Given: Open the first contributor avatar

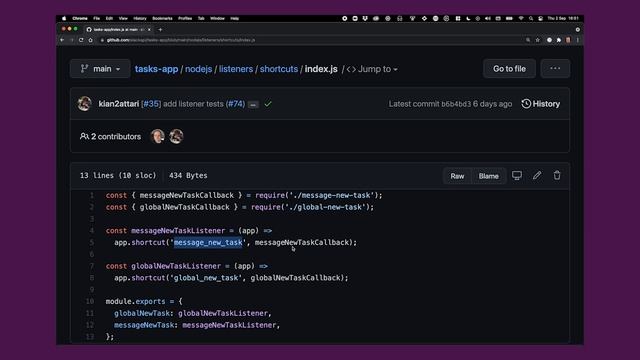Looking at the screenshot, I should 158,136.
